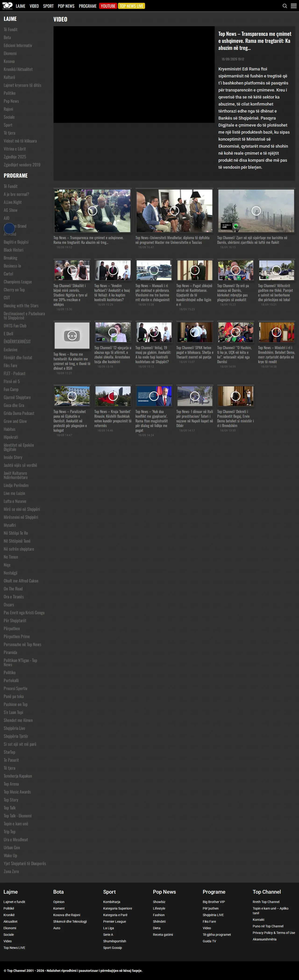This screenshot has height=980, width=299.
Task: Open Privacy Policy & Terms of Use
Action: [274, 932]
